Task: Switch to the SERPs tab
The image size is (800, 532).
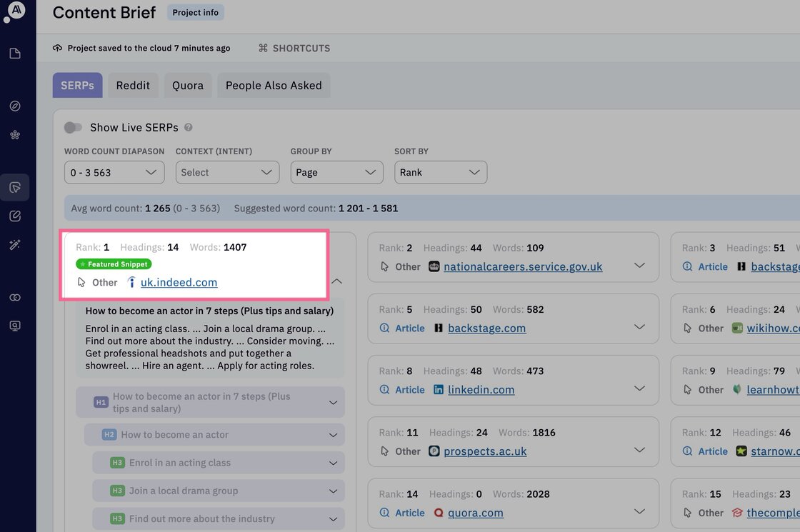Action: tap(78, 85)
